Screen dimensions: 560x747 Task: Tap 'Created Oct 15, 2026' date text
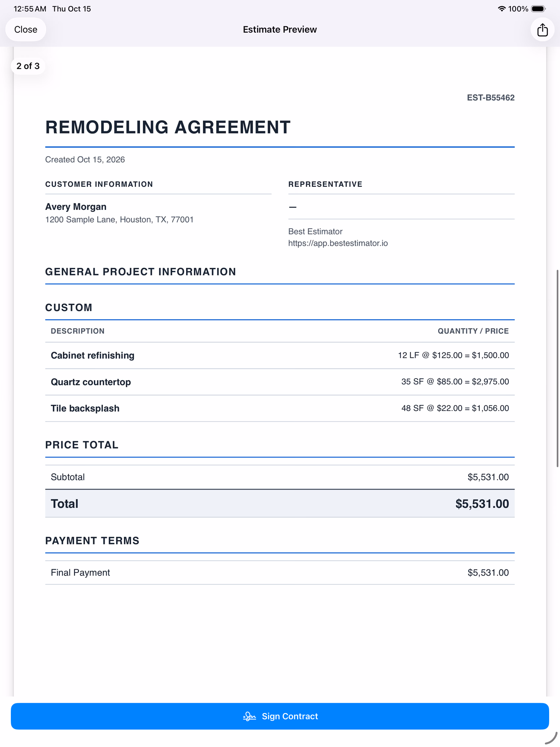85,159
